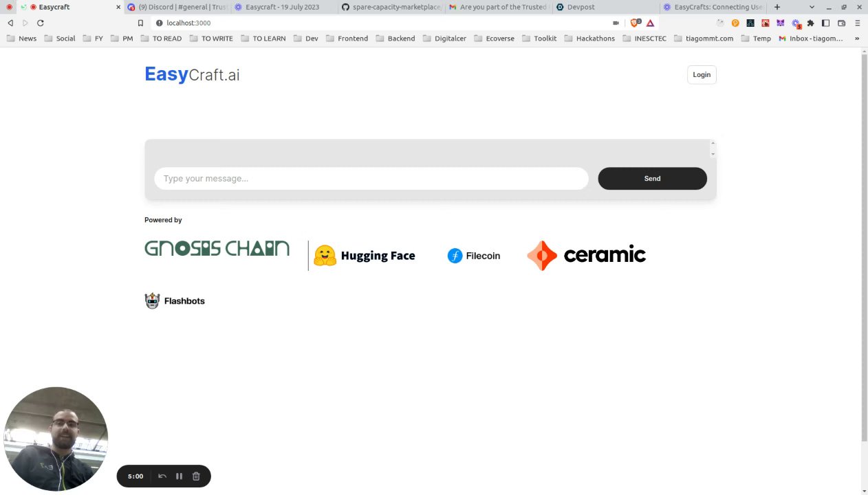Open the browser hamburger menu
Screen dimensions: 868x495
pos(857,23)
